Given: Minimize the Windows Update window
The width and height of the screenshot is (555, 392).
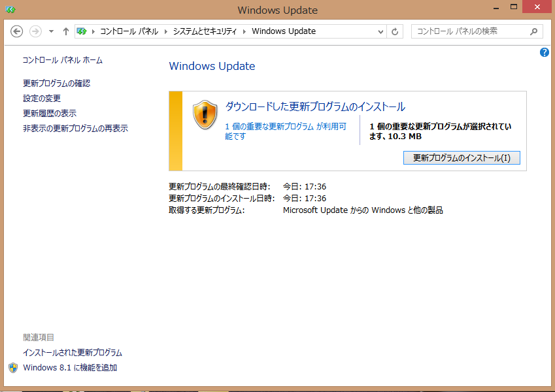Looking at the screenshot, I should pos(496,7).
